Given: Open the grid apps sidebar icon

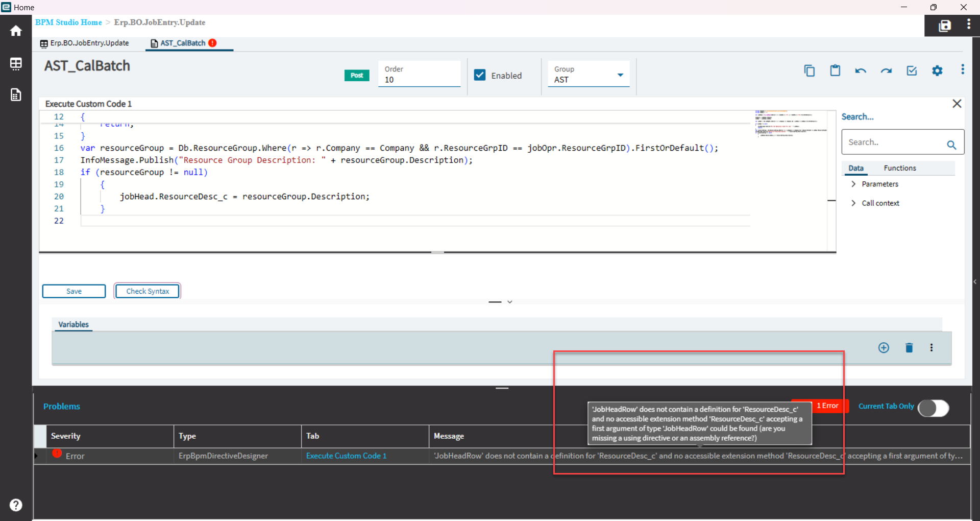Looking at the screenshot, I should [16, 63].
